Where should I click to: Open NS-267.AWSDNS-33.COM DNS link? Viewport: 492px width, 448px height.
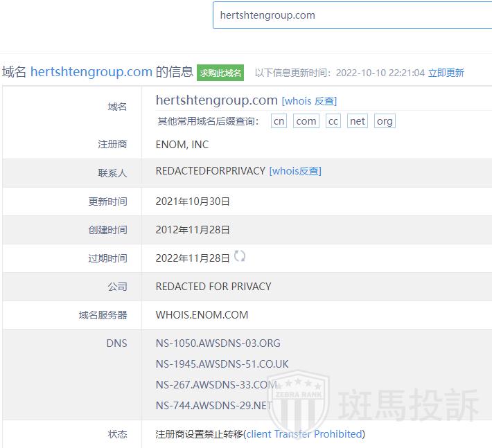tap(216, 385)
